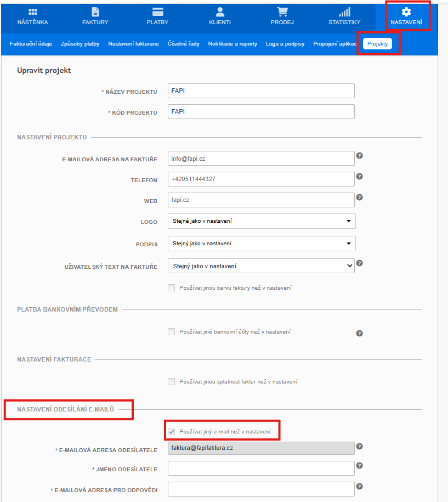Click the Jméno odesílatele input field
The image size is (448, 502).
tap(261, 469)
